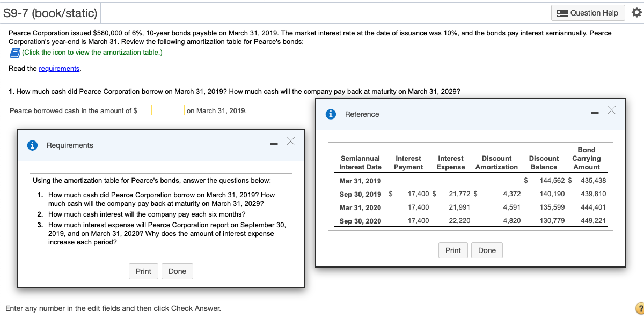The height and width of the screenshot is (319, 644).
Task: Click the Interest Payment column header
Action: point(408,162)
